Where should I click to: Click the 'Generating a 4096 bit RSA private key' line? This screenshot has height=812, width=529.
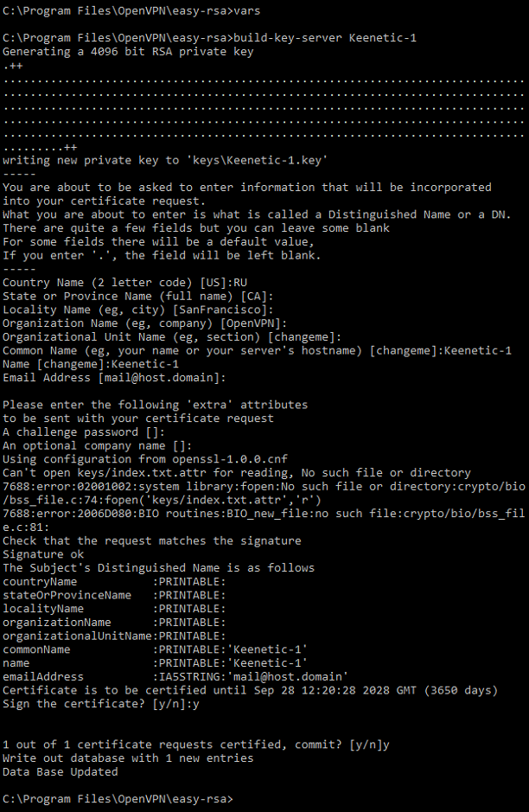[127, 52]
